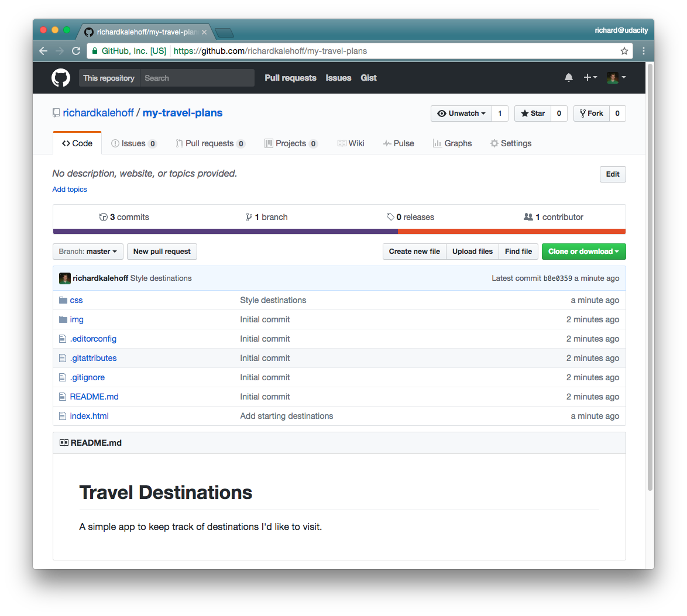687x616 pixels.
Task: Click the commits history icon showing 3 commits
Action: (103, 216)
